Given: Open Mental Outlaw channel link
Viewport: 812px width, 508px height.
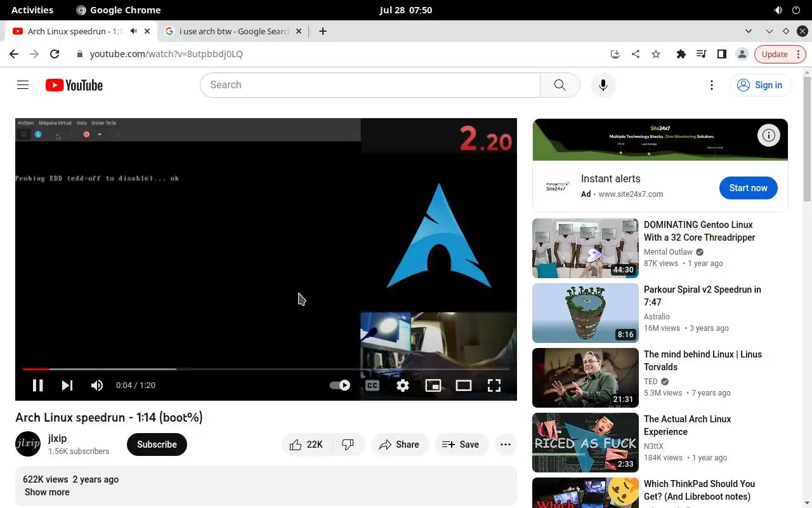Looking at the screenshot, I should [668, 252].
